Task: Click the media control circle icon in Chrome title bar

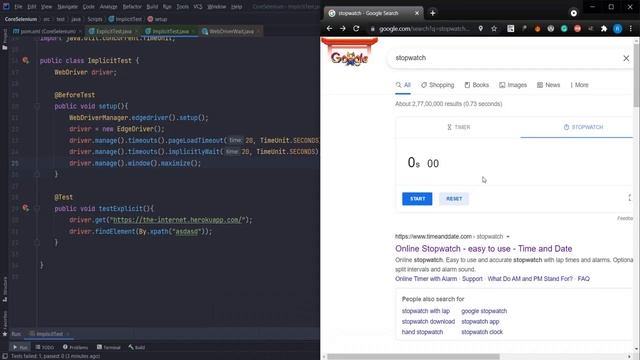Action: click(574, 13)
